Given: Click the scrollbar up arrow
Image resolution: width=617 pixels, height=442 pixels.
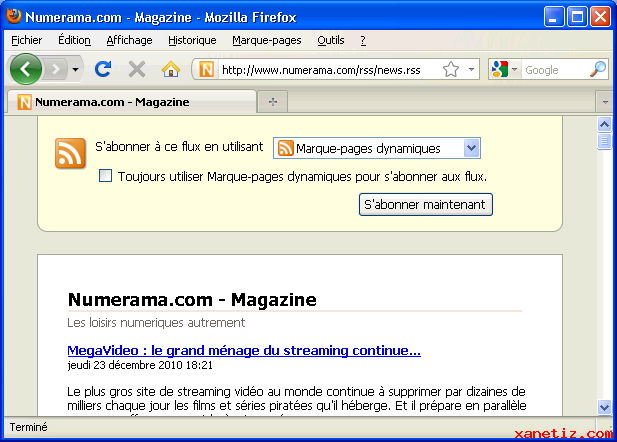Looking at the screenshot, I should tap(604, 124).
